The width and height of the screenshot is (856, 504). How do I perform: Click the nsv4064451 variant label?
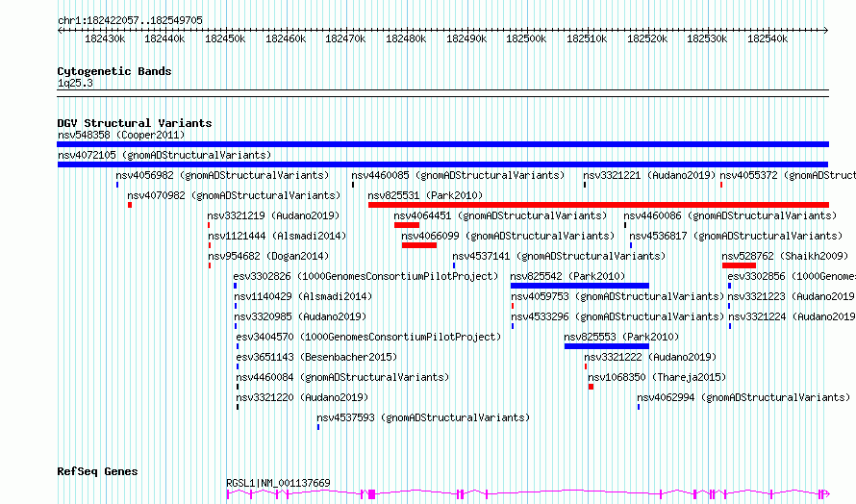coord(500,215)
